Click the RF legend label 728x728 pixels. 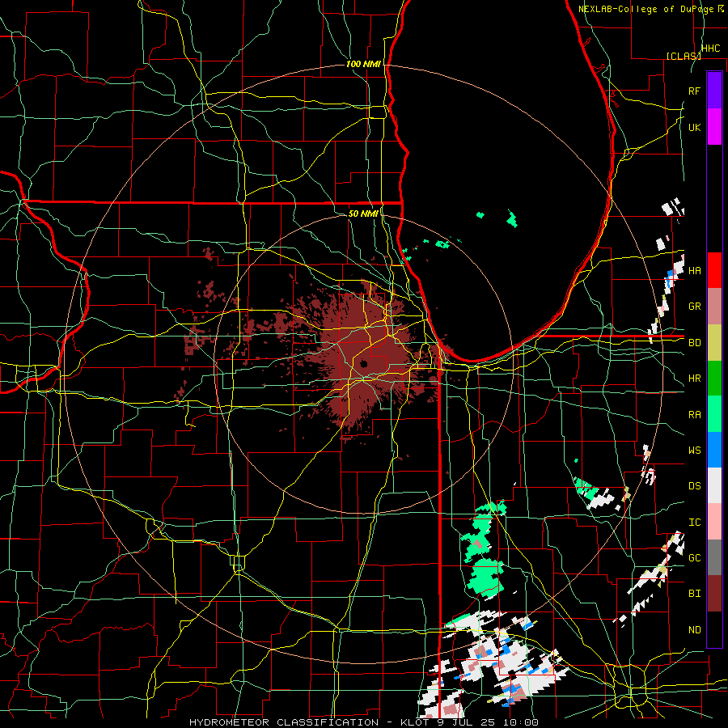tap(694, 91)
